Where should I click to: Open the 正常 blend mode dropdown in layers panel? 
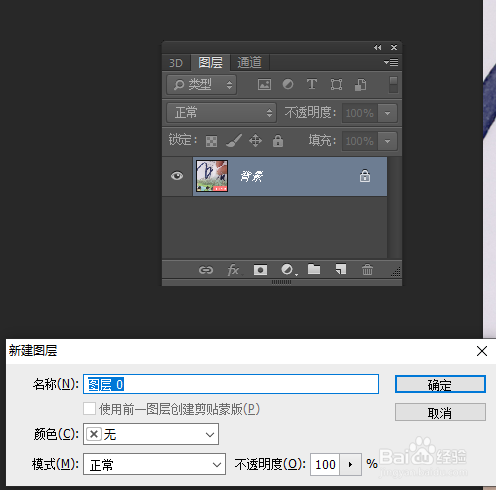[222, 113]
